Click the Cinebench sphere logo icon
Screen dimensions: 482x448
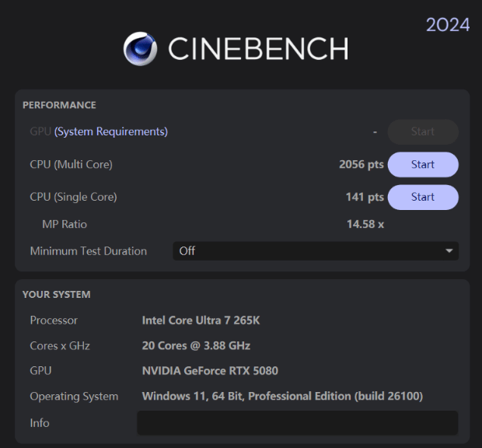click(x=140, y=49)
